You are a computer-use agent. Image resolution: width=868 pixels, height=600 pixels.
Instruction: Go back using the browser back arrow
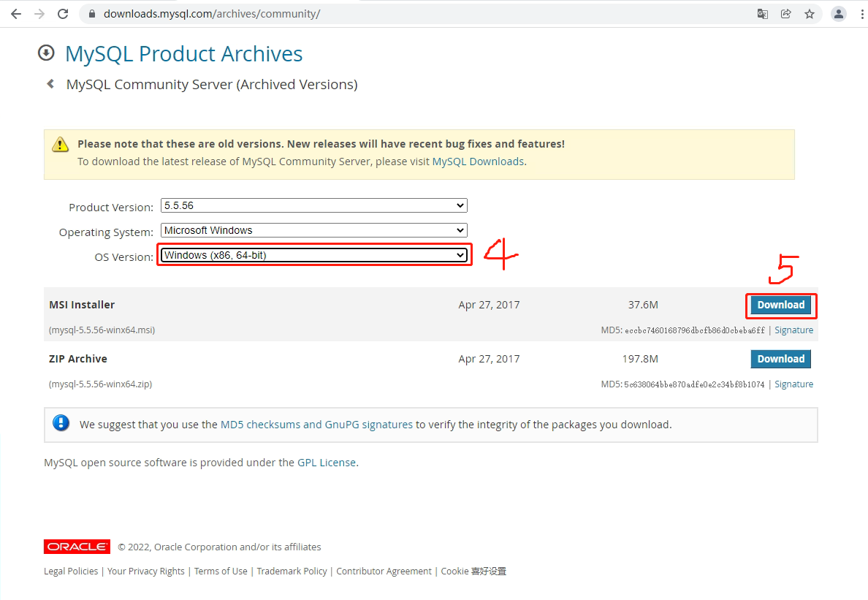tap(16, 14)
